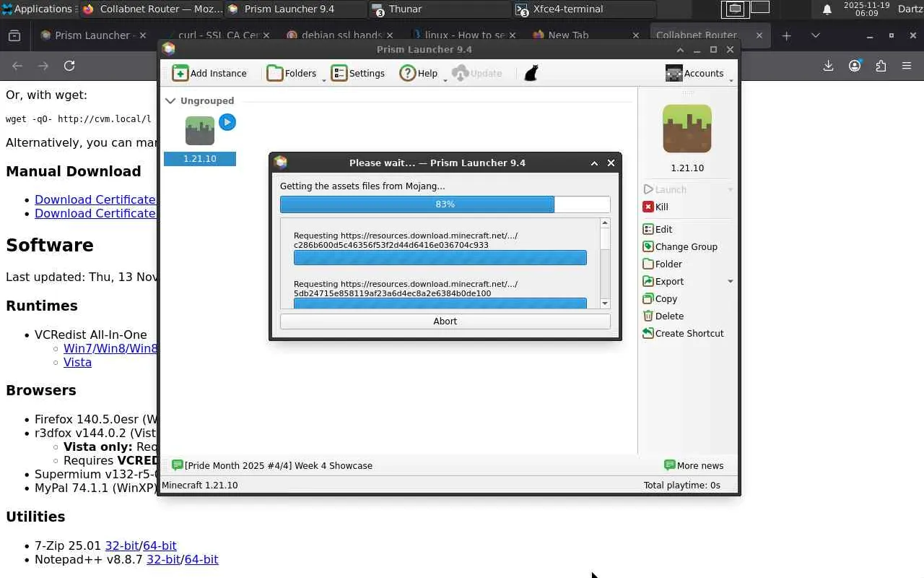The width and height of the screenshot is (924, 578).
Task: Switch to Collabnet Router Mozilla taskbar window
Action: click(x=152, y=9)
